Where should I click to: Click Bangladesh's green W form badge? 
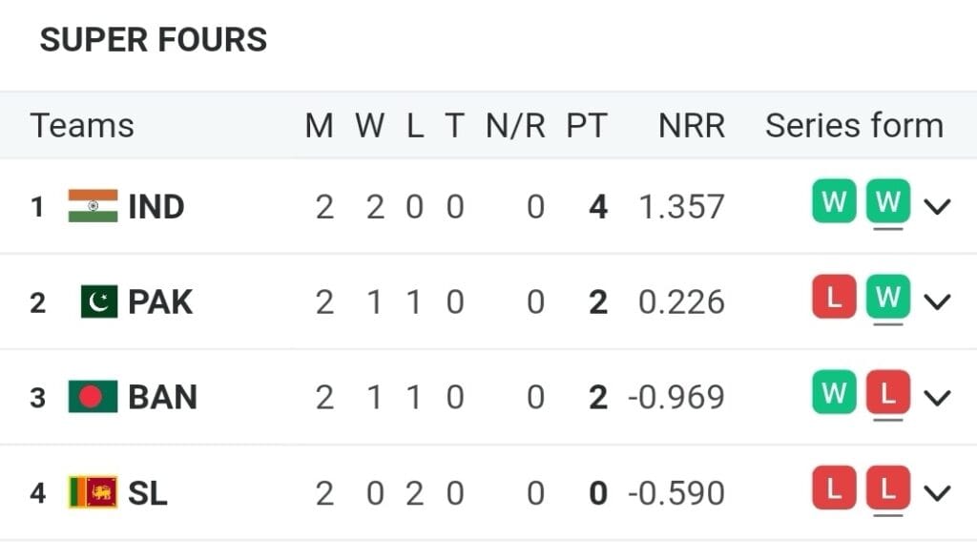(834, 393)
